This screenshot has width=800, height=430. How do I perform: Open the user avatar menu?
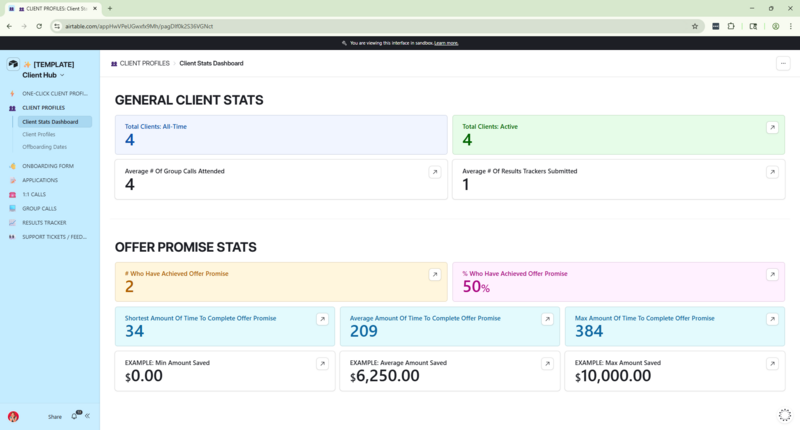coord(13,416)
